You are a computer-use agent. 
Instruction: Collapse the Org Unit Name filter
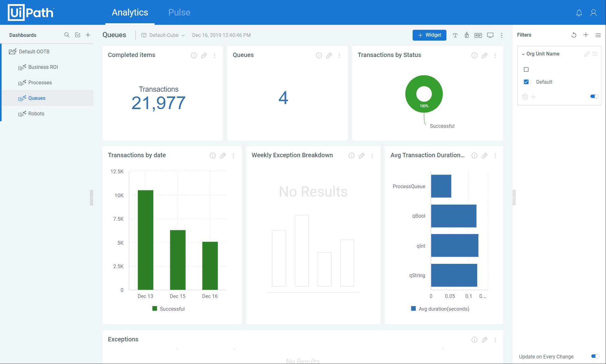coord(523,54)
